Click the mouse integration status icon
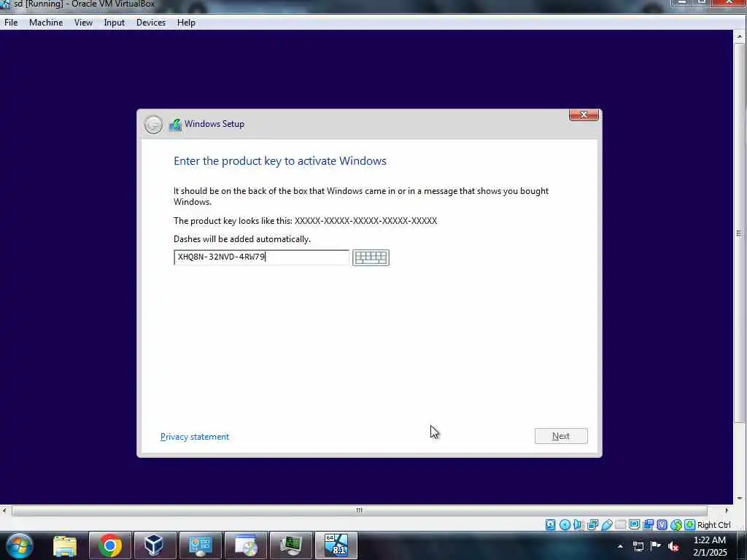Image resolution: width=747 pixels, height=560 pixels. (x=676, y=525)
